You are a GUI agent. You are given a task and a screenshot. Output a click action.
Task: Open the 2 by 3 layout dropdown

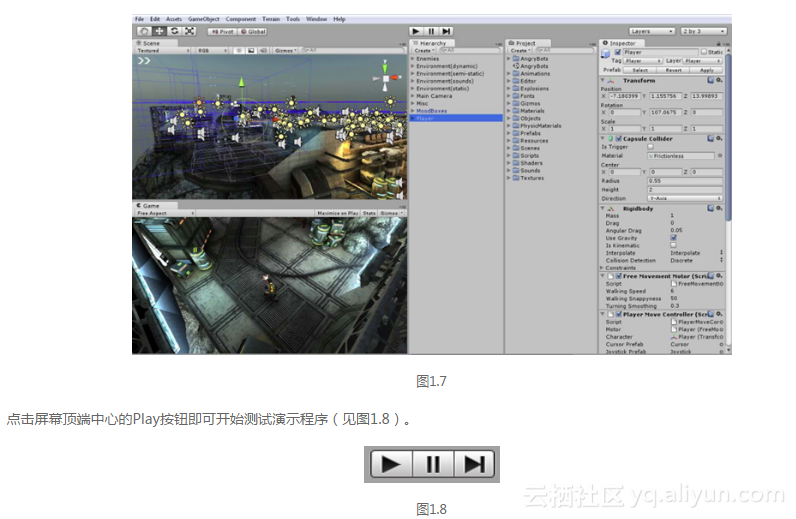(x=704, y=31)
